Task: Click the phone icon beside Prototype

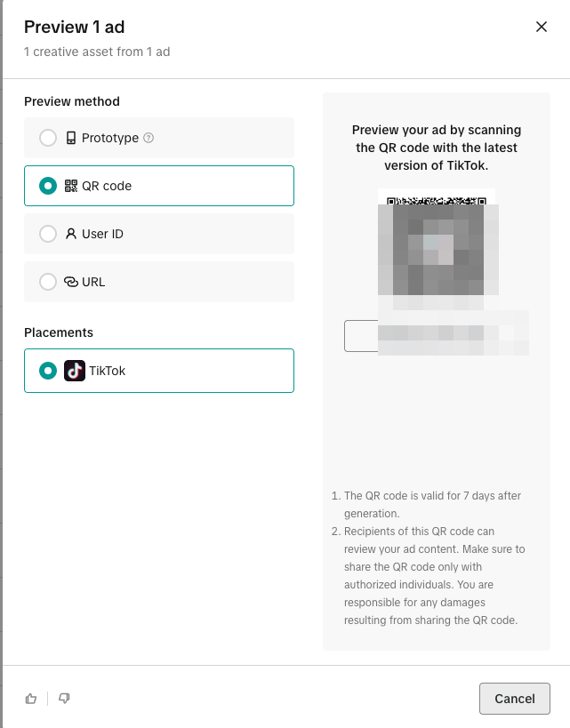Action: pos(70,138)
